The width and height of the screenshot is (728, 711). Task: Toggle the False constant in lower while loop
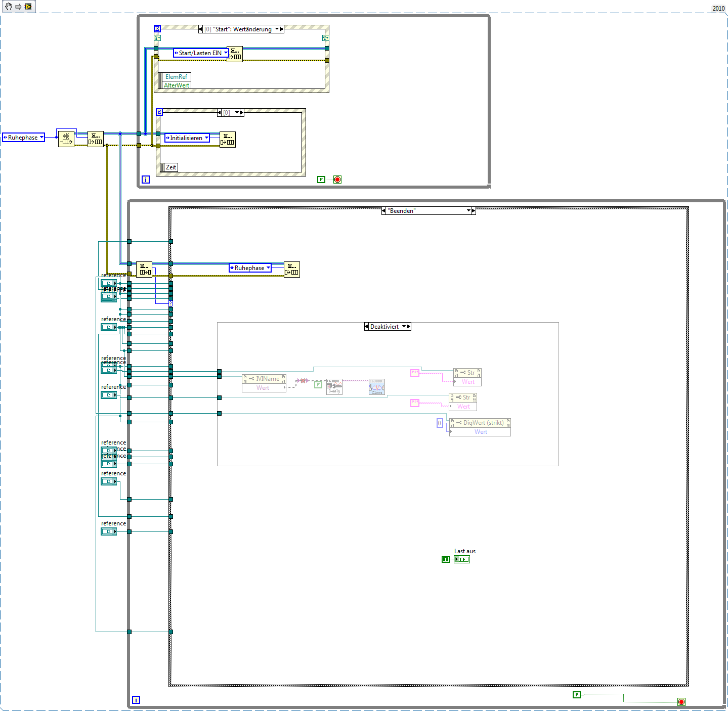coord(577,695)
